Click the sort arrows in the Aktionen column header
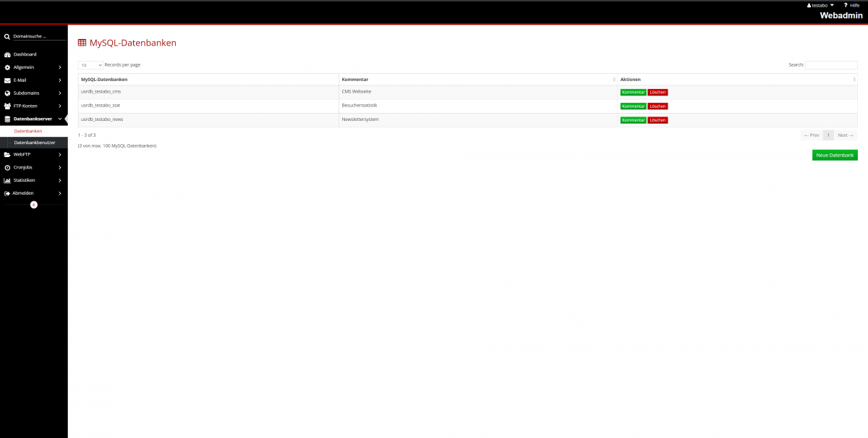The height and width of the screenshot is (438, 868). coord(854,80)
